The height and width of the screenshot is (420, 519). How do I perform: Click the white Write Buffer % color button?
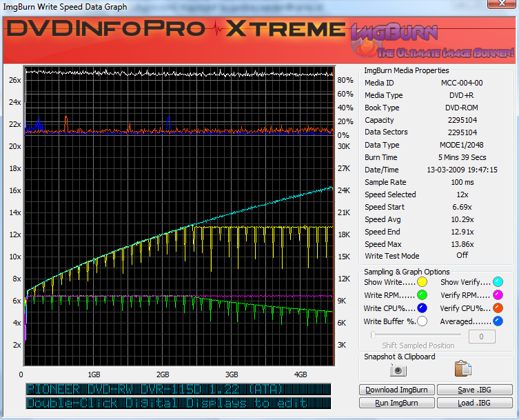coord(422,321)
